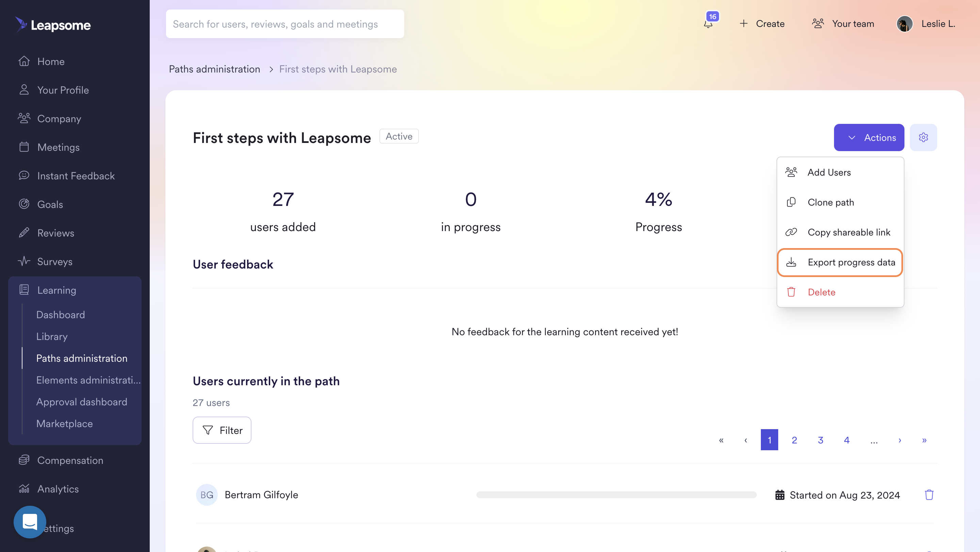Open Instant Feedback in sidebar
The height and width of the screenshot is (552, 980).
pyautogui.click(x=67, y=175)
